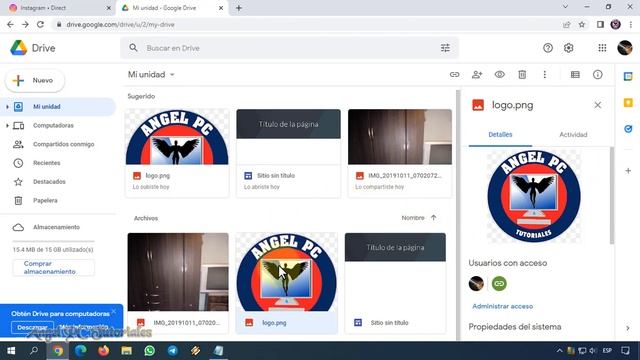Bookmark this page star icon
This screenshot has width=640, height=360.
[x=582, y=24]
